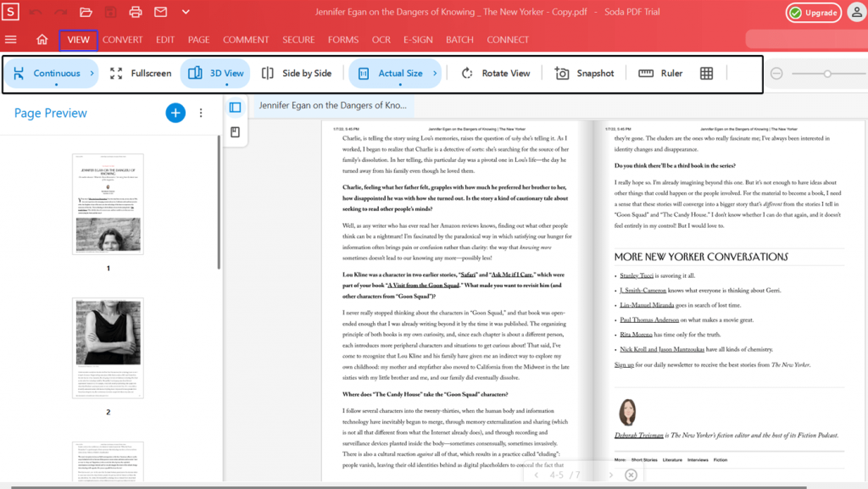Viewport: 868px width, 489px height.
Task: Select page 1 thumbnail
Action: 108,204
